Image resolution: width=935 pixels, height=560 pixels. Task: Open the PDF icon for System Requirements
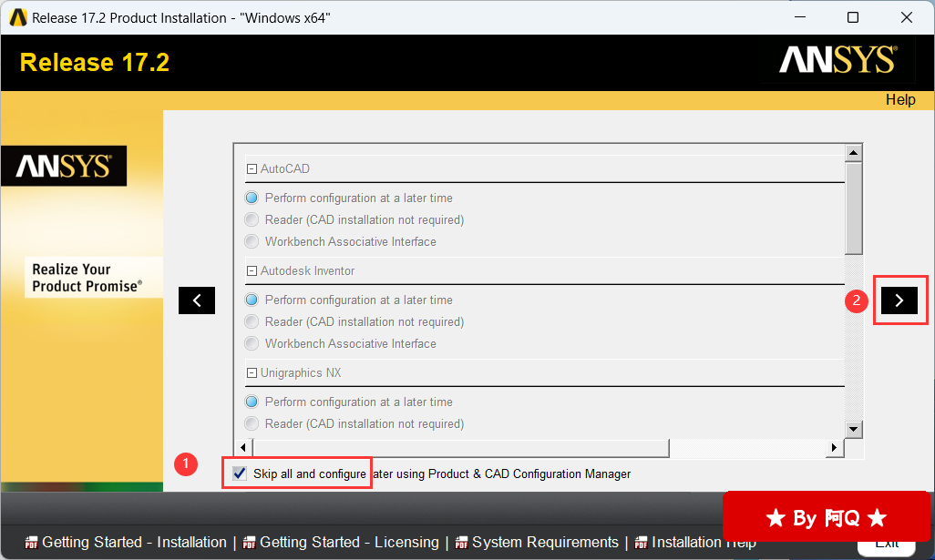[x=461, y=543]
